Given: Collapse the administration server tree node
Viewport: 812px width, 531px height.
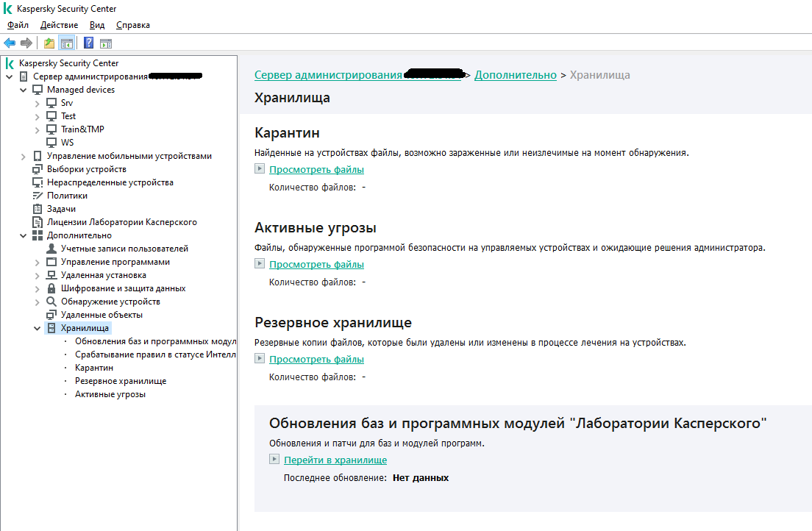Looking at the screenshot, I should [10, 76].
